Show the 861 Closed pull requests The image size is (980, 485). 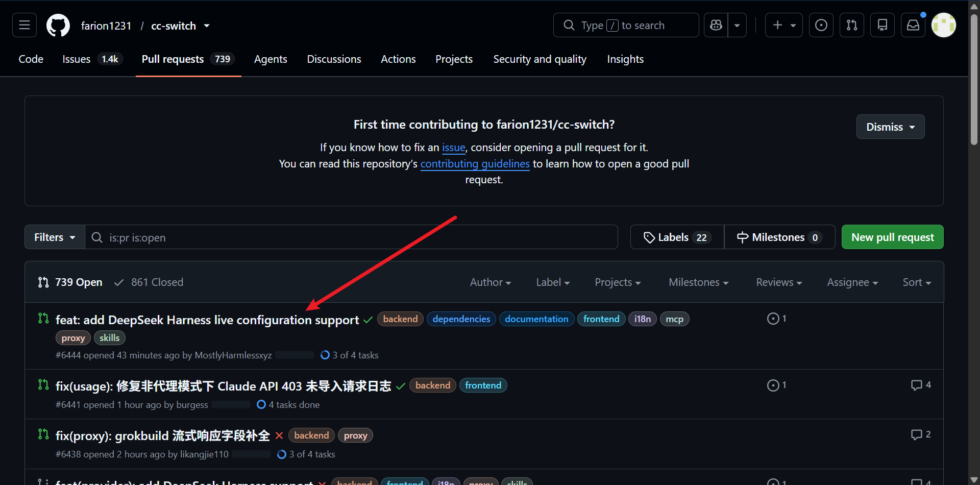point(149,282)
